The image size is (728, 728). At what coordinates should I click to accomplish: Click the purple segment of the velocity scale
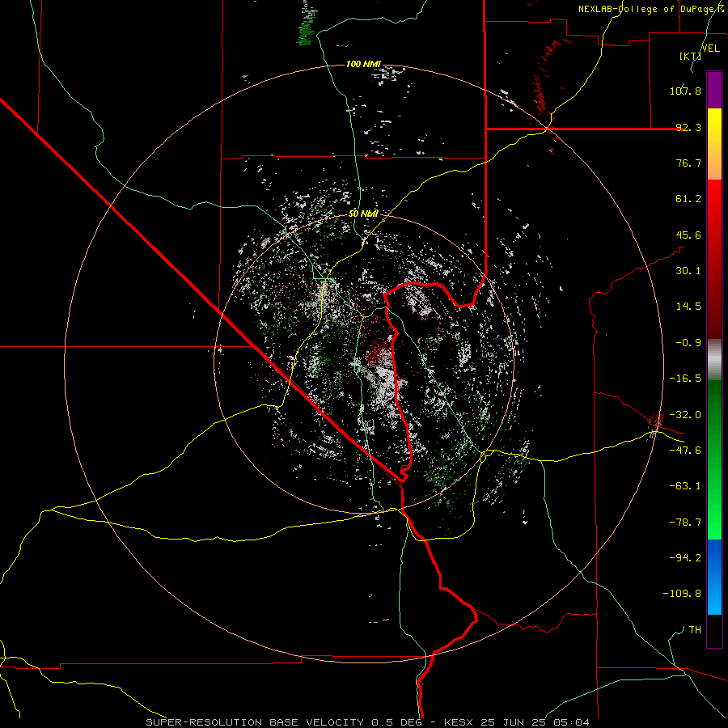(714, 91)
